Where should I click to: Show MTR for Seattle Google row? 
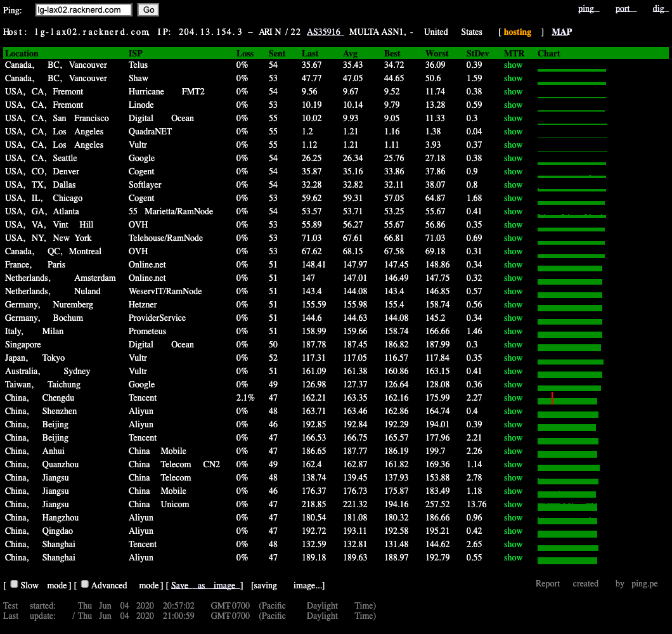coord(513,158)
